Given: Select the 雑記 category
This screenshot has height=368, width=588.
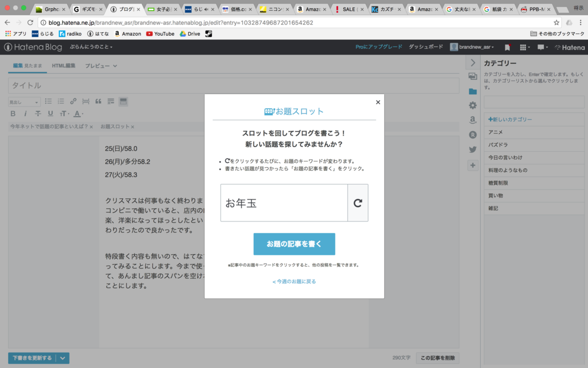Looking at the screenshot, I should pyautogui.click(x=534, y=208).
